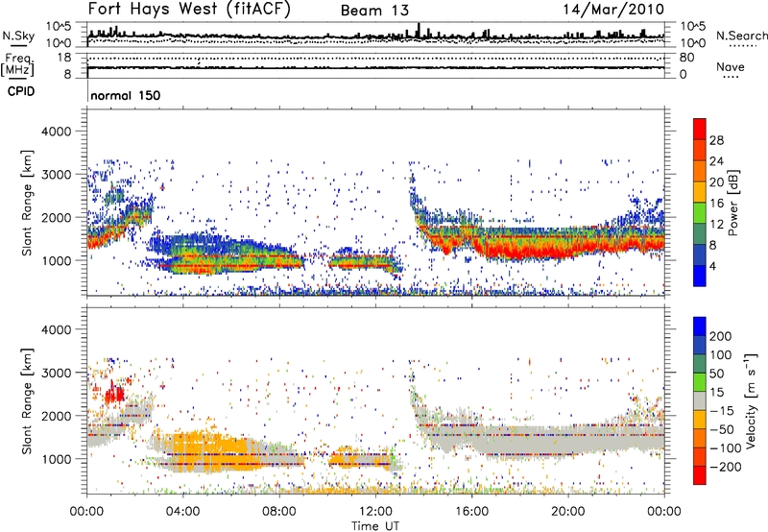Viewport: 768px width, 532px height.
Task: Click '4000' tick on the power panel
Action: click(56, 132)
